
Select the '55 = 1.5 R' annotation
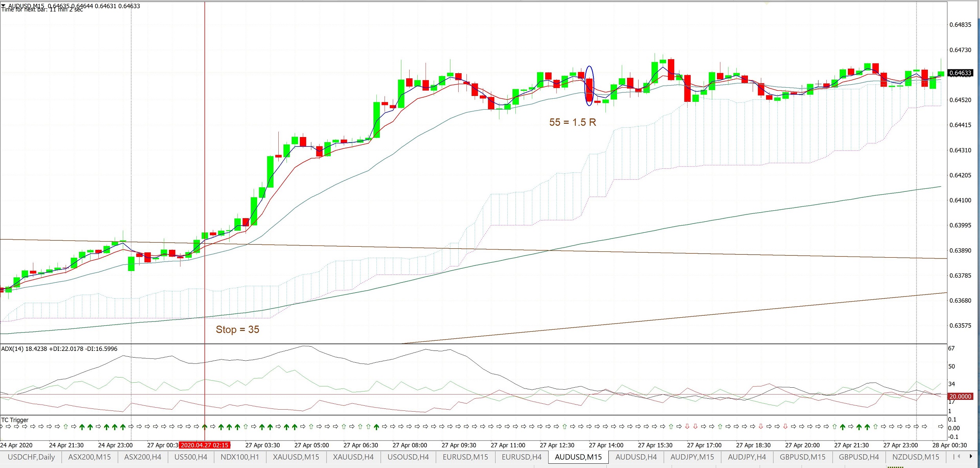pyautogui.click(x=572, y=122)
